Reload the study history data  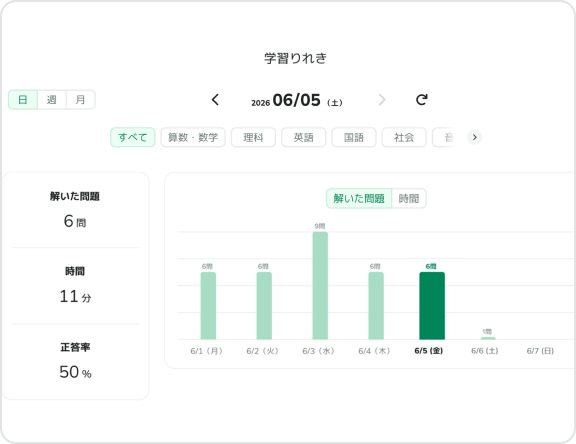422,100
